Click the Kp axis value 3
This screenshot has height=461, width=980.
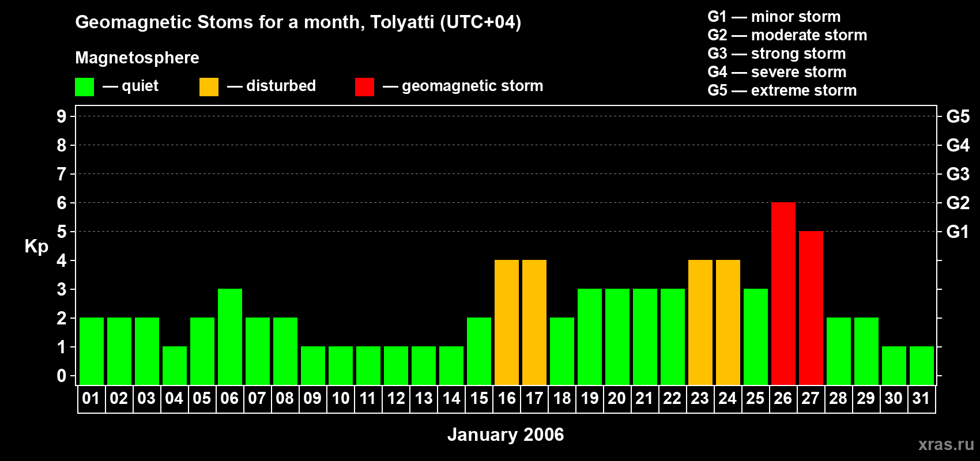62,289
